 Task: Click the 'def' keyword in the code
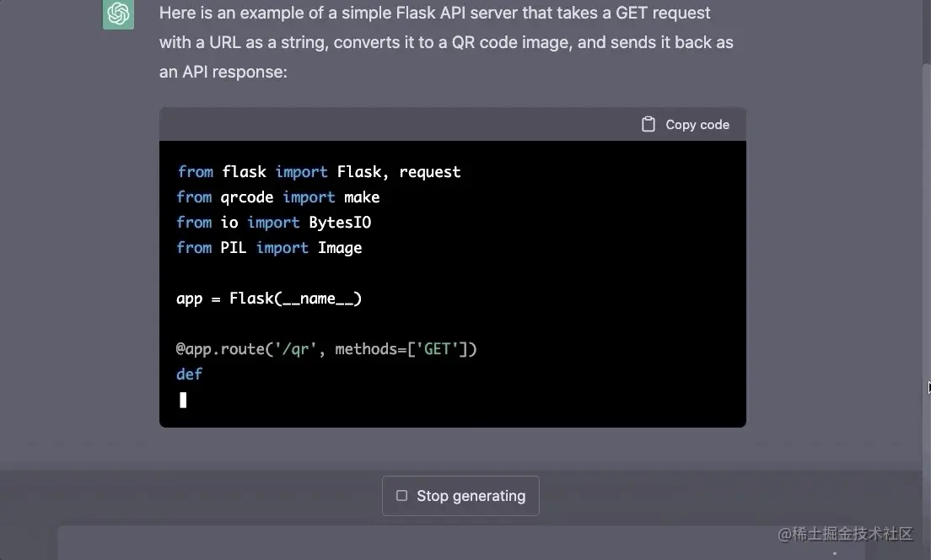coord(190,374)
